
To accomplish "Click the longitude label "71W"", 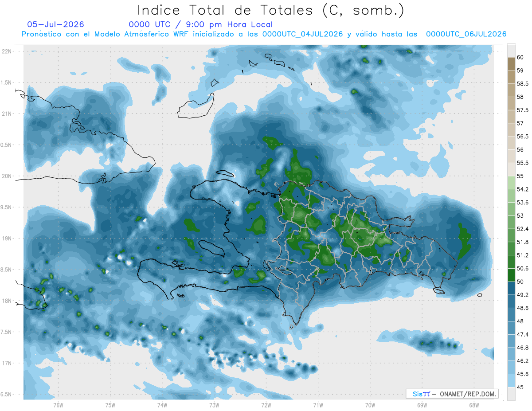I will coord(318,405).
